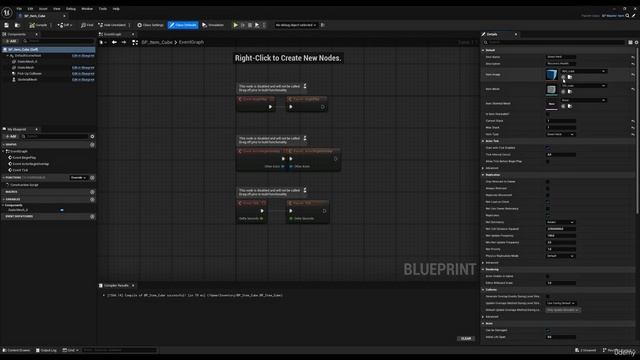
Task: Click Hide Unrelated in toolbar
Action: tap(112, 25)
